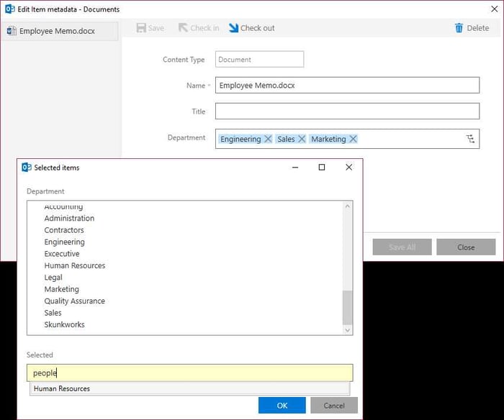Choose the Human Resources autocomplete suggestion

coord(189,388)
